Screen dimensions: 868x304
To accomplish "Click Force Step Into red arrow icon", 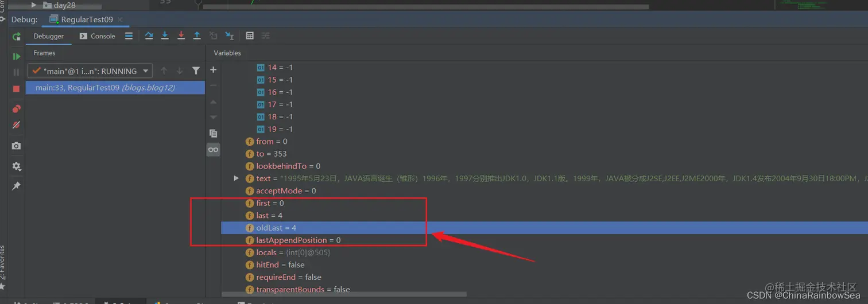I will tap(181, 36).
